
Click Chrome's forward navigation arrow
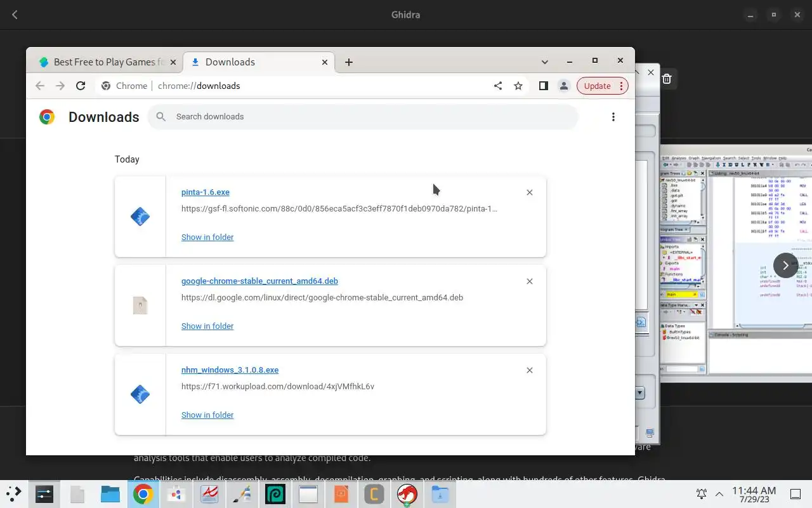(x=60, y=86)
